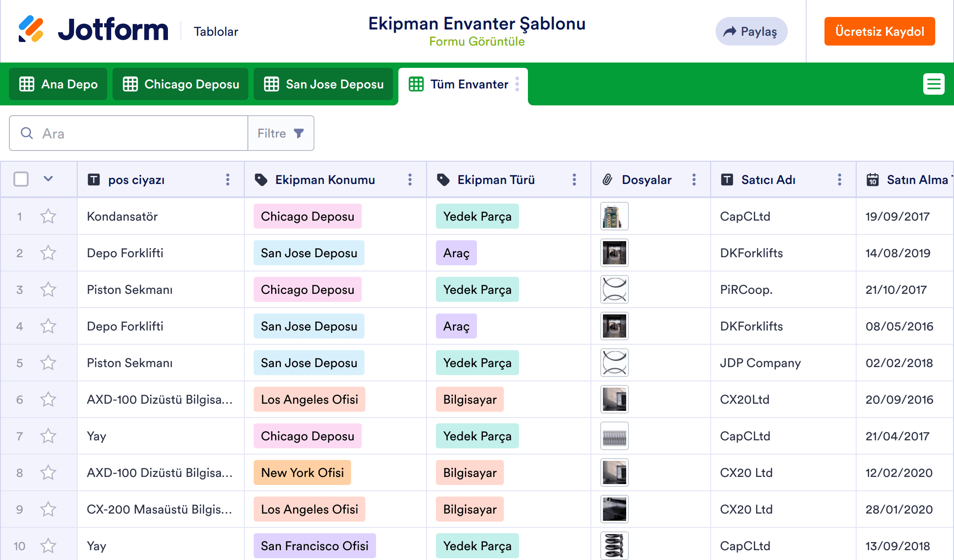Star row 7 Yay entry

(48, 436)
